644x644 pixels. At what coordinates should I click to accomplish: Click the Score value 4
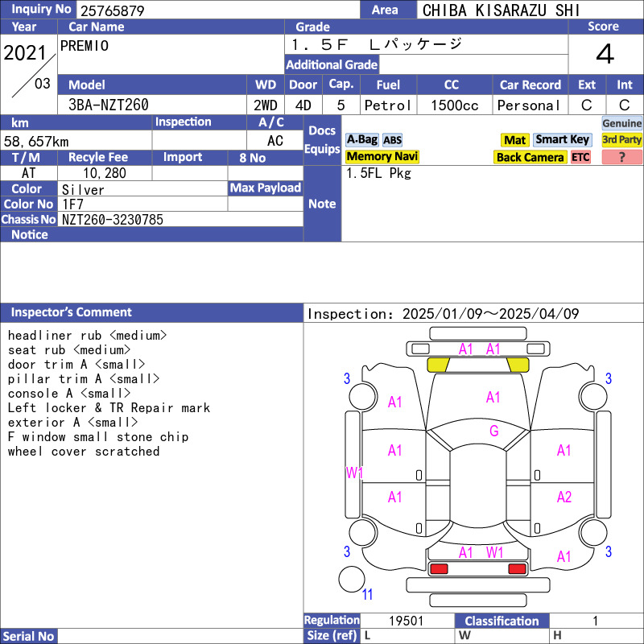pyautogui.click(x=605, y=54)
